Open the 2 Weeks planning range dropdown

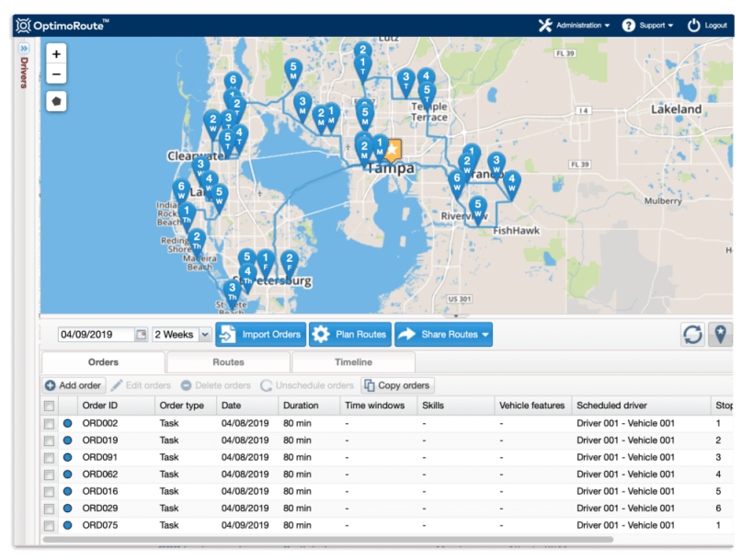pyautogui.click(x=182, y=335)
